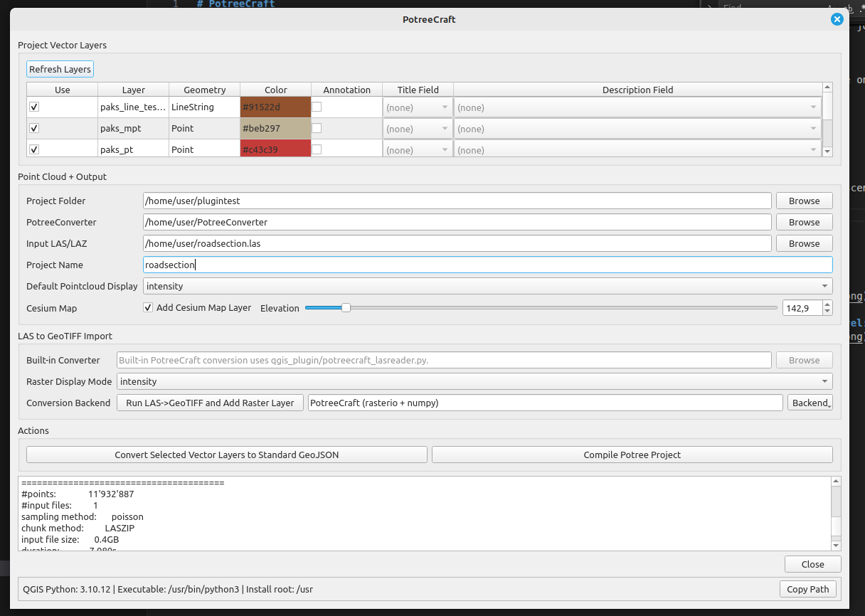Open Description Field dropdown for paks_mpt row

pyautogui.click(x=637, y=129)
